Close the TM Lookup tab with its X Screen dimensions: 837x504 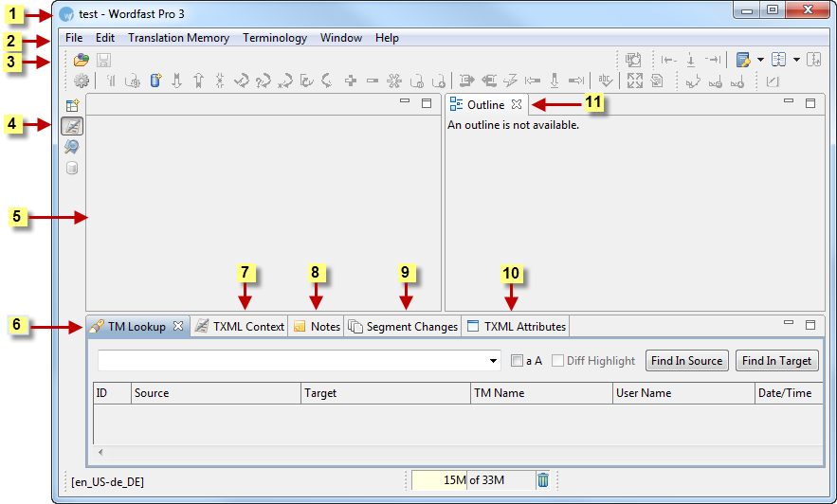(177, 326)
